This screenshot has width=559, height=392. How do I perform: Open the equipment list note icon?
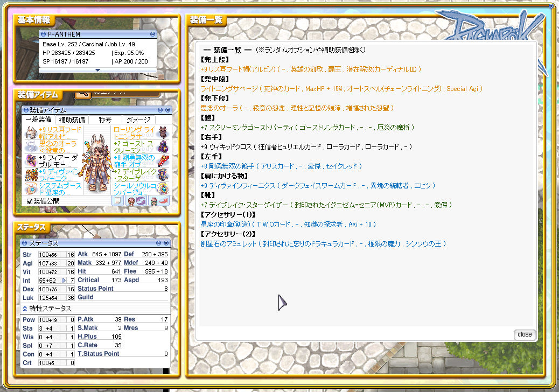pyautogui.click(x=118, y=201)
